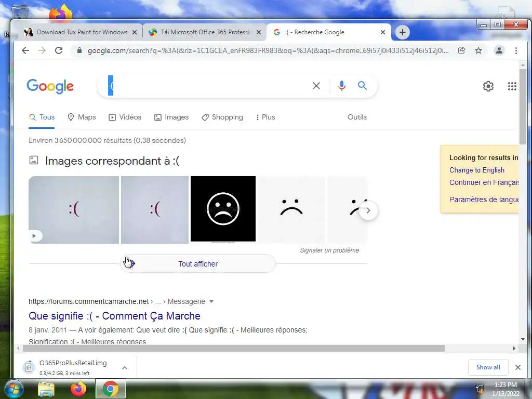
Task: Bookmark this page with the star icon
Action: point(478,50)
